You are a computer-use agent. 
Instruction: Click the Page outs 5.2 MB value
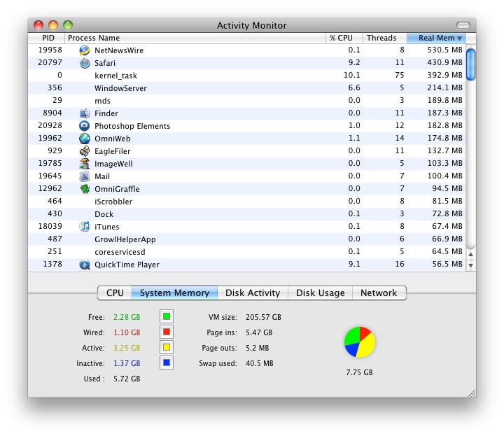[x=258, y=348]
